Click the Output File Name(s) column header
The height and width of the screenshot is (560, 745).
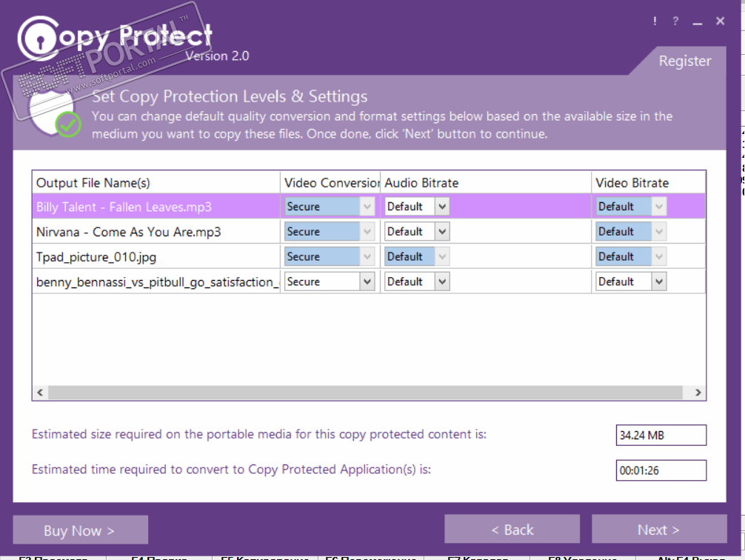tap(93, 183)
